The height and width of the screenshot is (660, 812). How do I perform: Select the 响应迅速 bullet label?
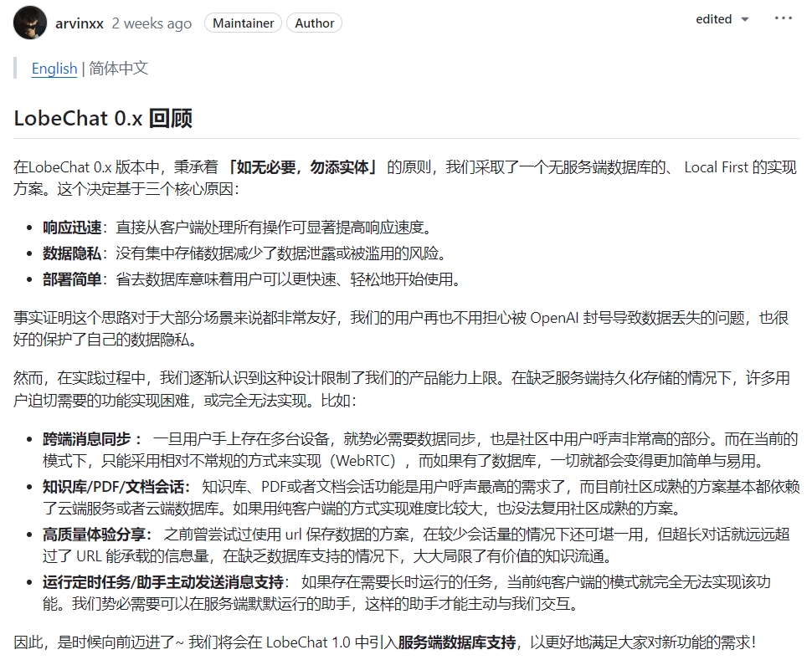pyautogui.click(x=72, y=228)
